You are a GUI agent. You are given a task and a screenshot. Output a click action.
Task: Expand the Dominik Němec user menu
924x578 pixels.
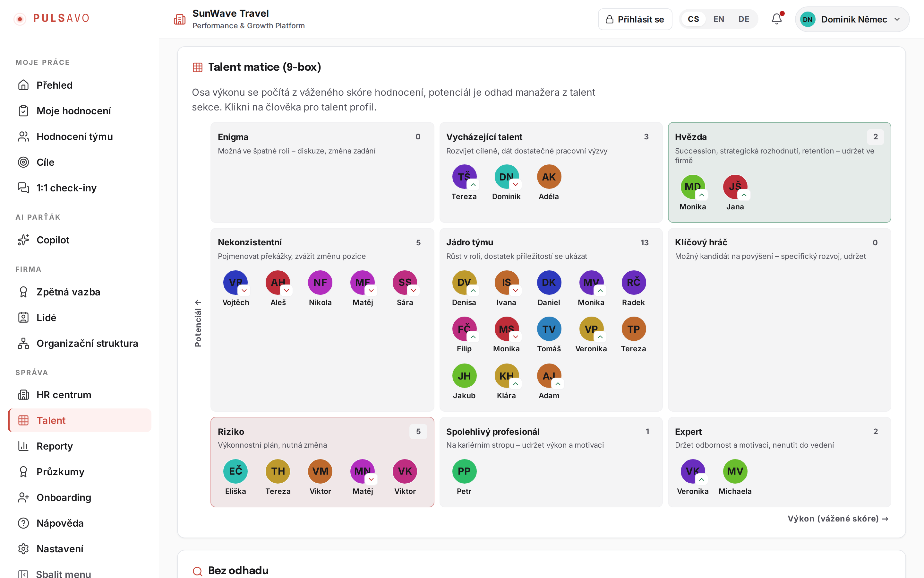(852, 19)
